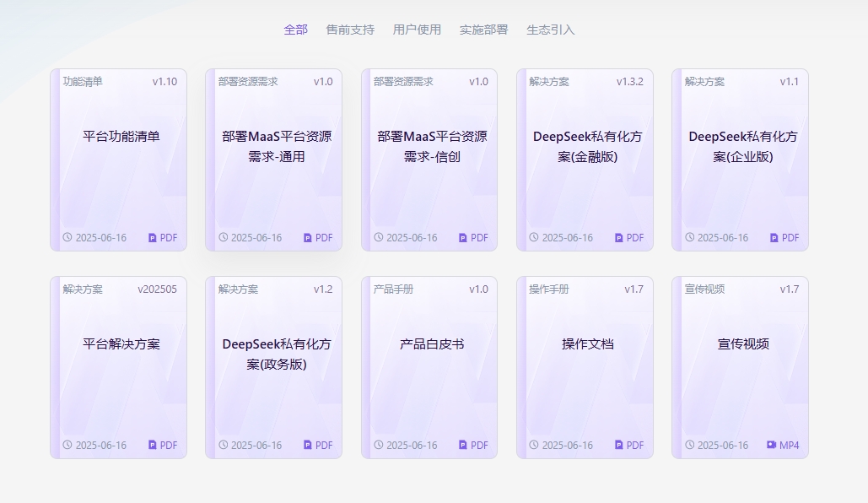868x503 pixels.
Task: Click 解决方案 label on 金融版 card
Action: [x=549, y=81]
